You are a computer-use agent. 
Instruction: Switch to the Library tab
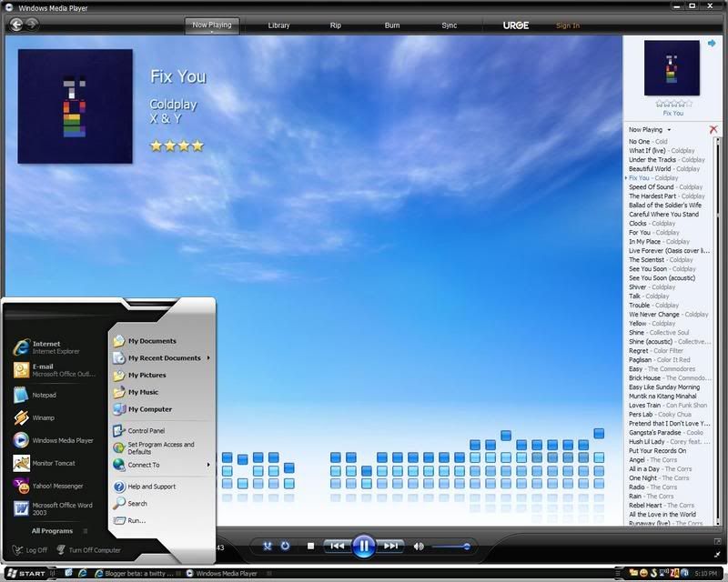tap(278, 25)
